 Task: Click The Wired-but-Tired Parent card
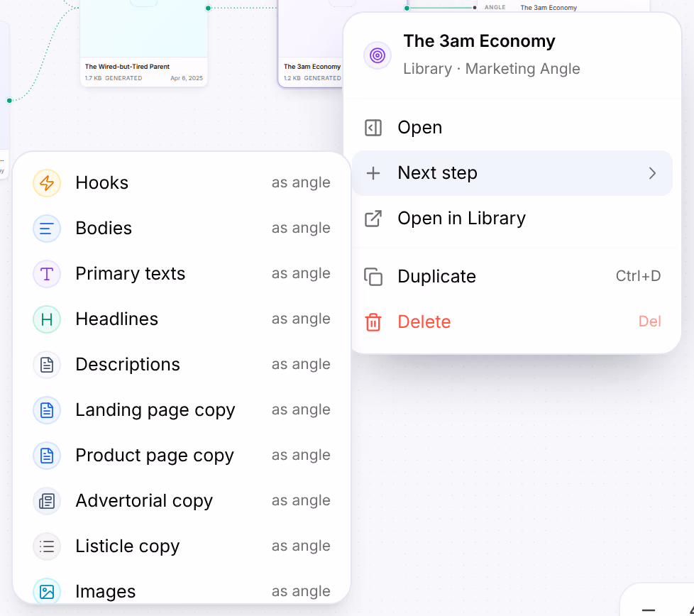coord(144,43)
